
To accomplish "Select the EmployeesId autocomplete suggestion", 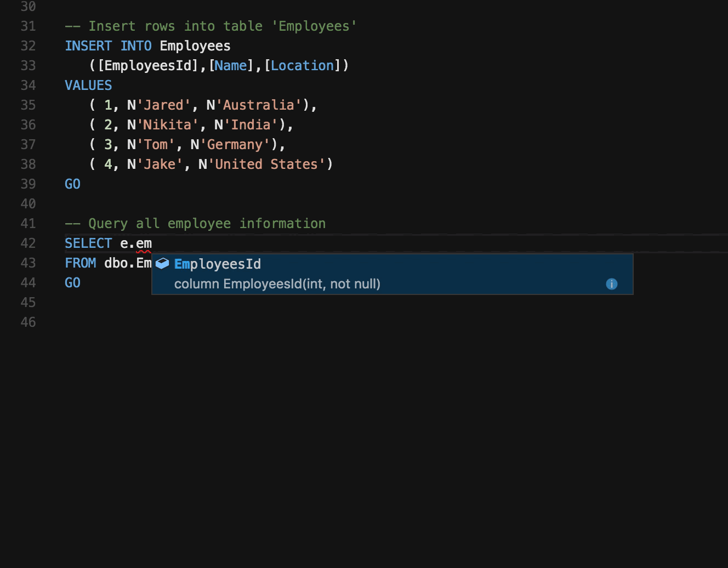I will click(x=217, y=264).
